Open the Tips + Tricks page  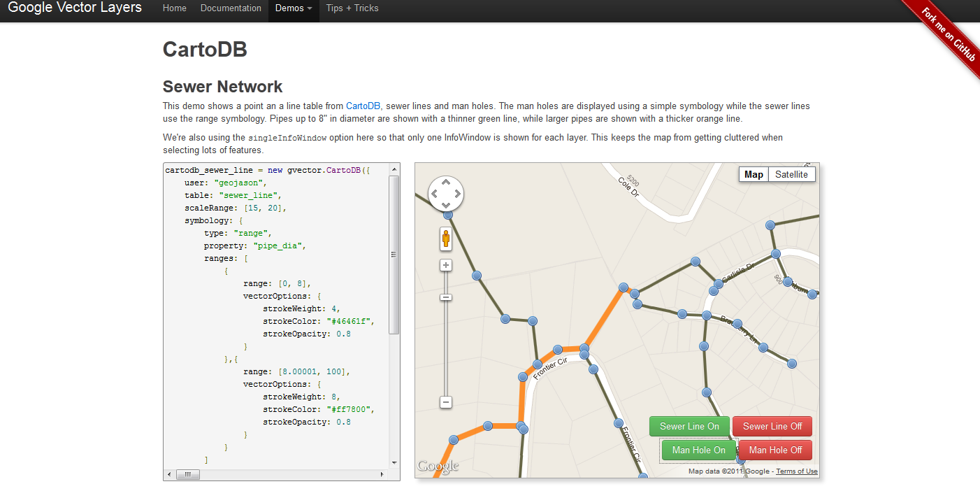(352, 8)
